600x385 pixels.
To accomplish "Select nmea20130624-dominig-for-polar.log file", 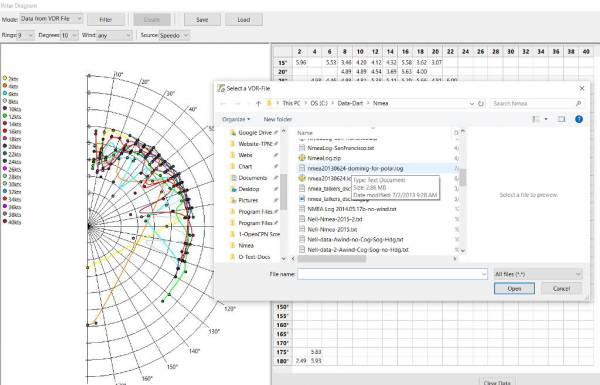I will (x=355, y=168).
